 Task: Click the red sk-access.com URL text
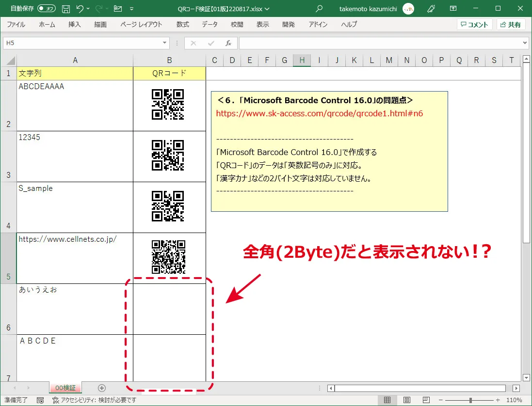(320, 113)
